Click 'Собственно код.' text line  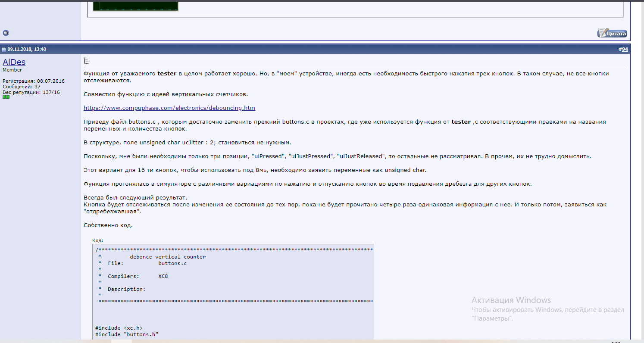[x=108, y=225]
